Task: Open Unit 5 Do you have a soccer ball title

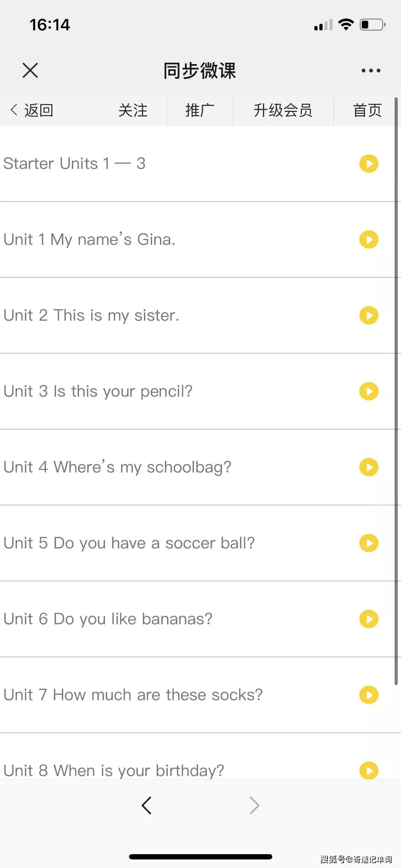Action: (129, 543)
